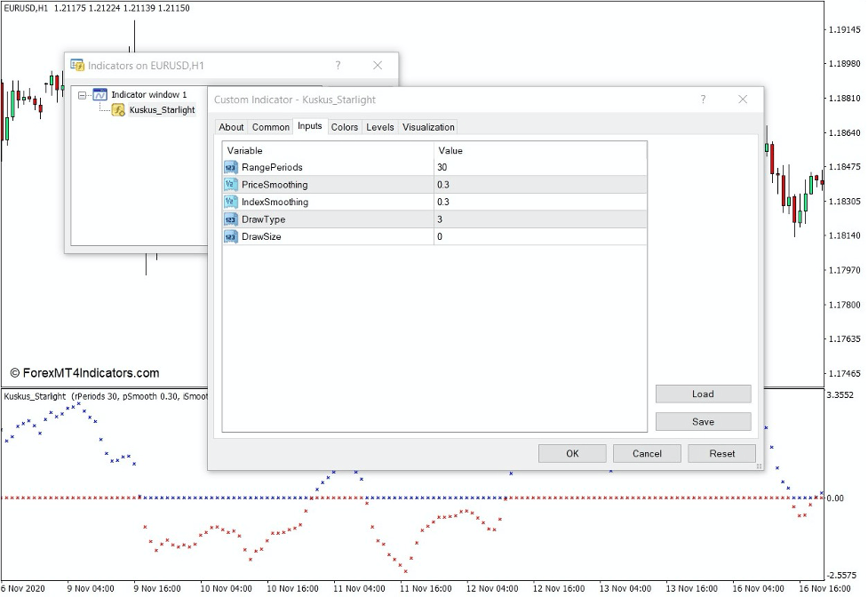The image size is (868, 597).
Task: Click the decimal value icon beside PriceSmoothing
Action: pyautogui.click(x=232, y=184)
